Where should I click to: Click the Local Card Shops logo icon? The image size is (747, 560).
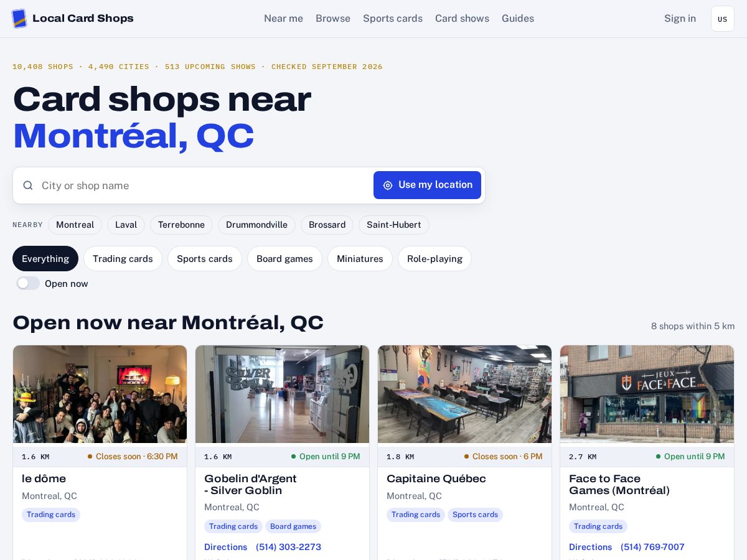[x=19, y=19]
